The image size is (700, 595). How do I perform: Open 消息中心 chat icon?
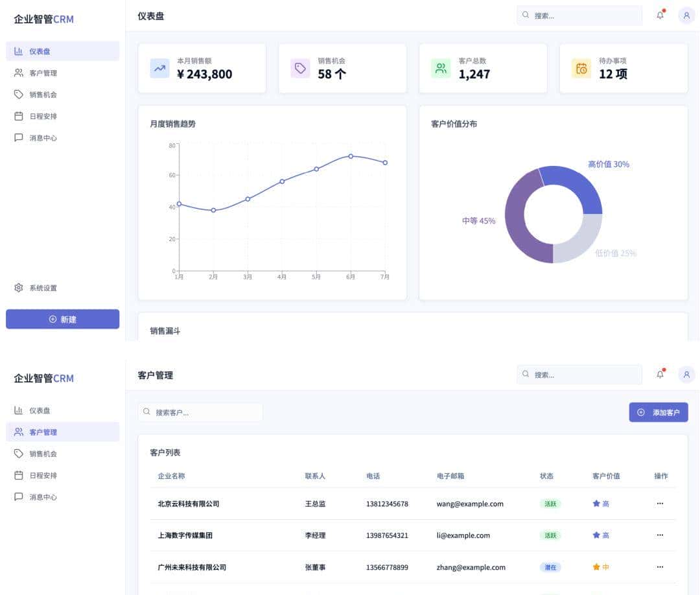19,137
